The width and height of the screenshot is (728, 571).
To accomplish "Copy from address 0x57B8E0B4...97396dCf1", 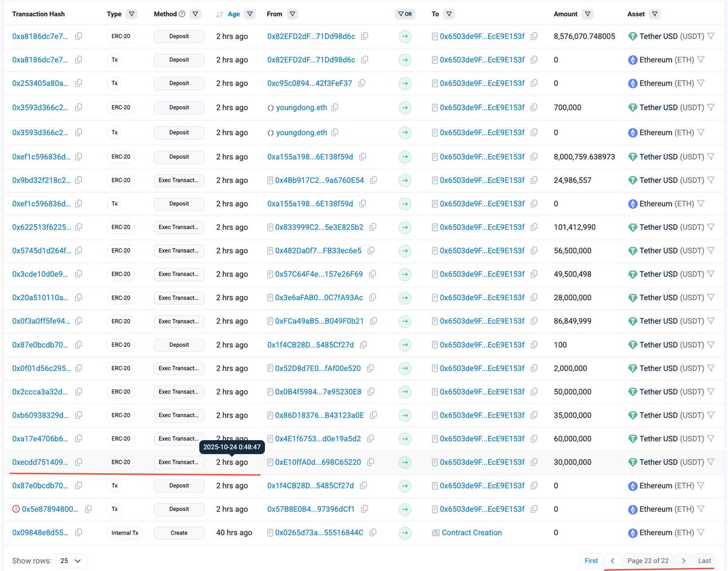I will click(x=364, y=509).
